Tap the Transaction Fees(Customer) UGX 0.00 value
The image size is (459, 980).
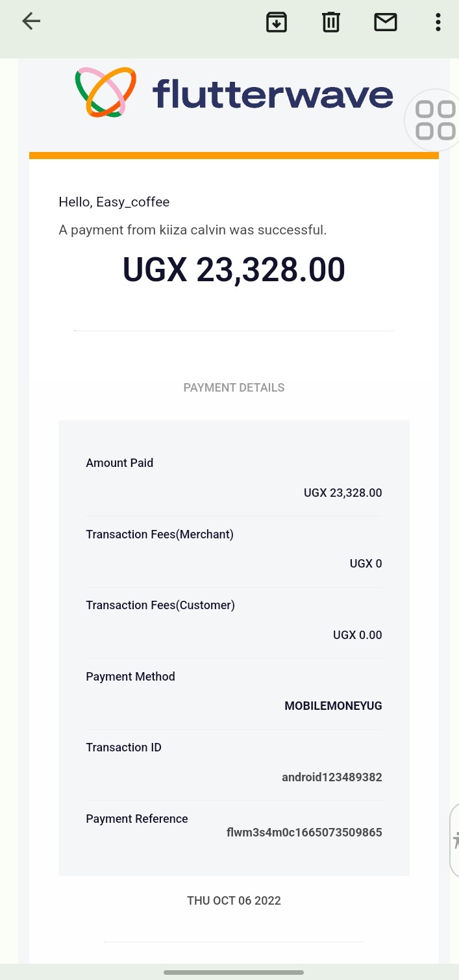click(357, 634)
